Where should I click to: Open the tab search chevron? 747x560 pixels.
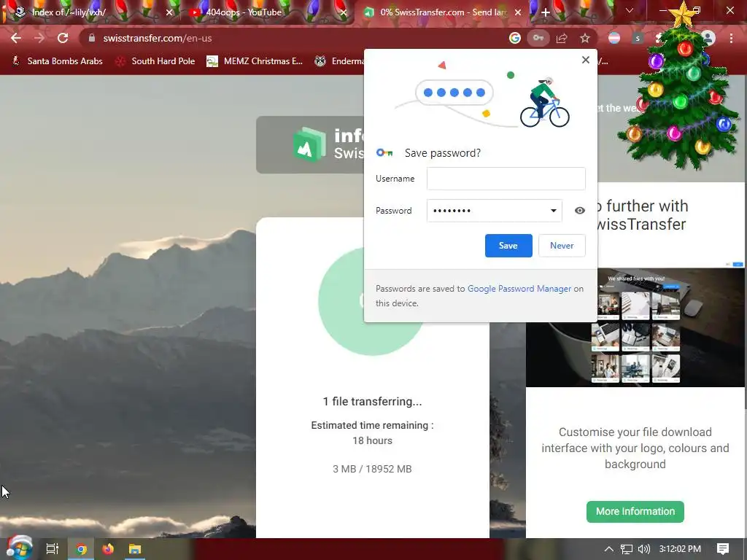630,10
